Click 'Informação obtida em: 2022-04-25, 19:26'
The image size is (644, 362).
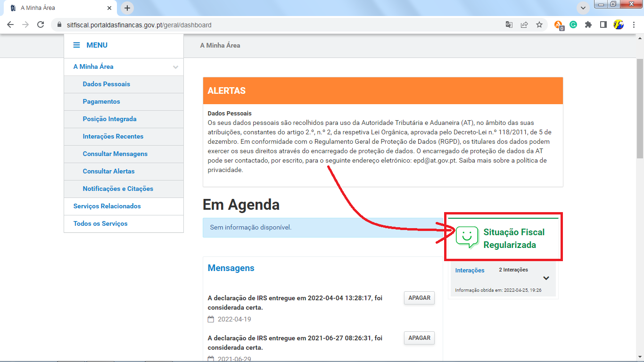coord(498,290)
